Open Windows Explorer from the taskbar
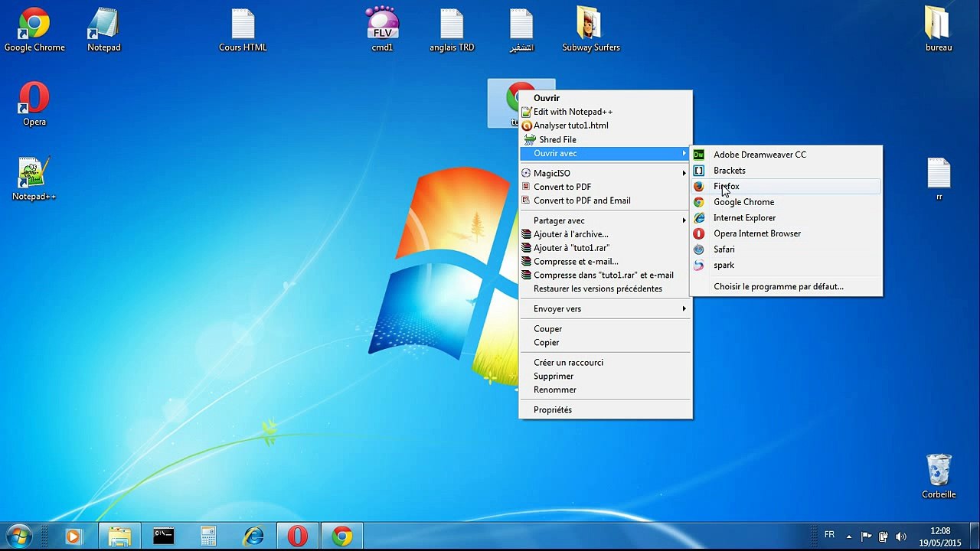The image size is (980, 551). pyautogui.click(x=119, y=536)
